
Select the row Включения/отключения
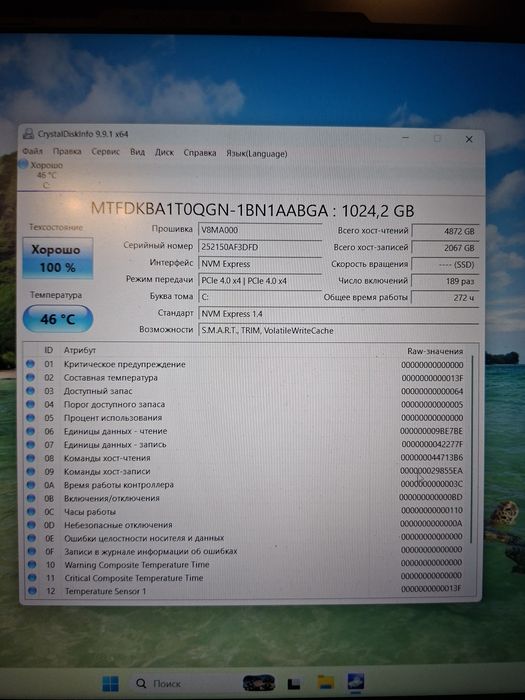[245, 498]
